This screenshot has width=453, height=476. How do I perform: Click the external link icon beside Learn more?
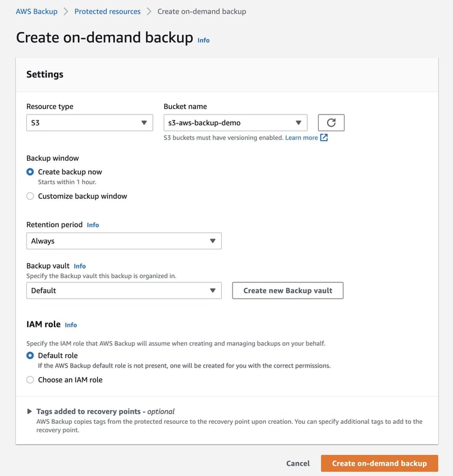click(x=324, y=138)
